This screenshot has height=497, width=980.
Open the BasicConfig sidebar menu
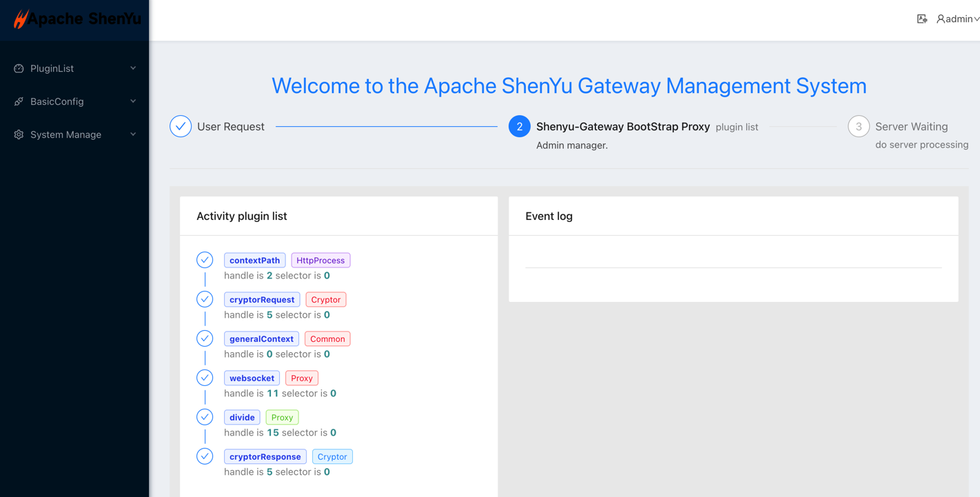(x=74, y=101)
